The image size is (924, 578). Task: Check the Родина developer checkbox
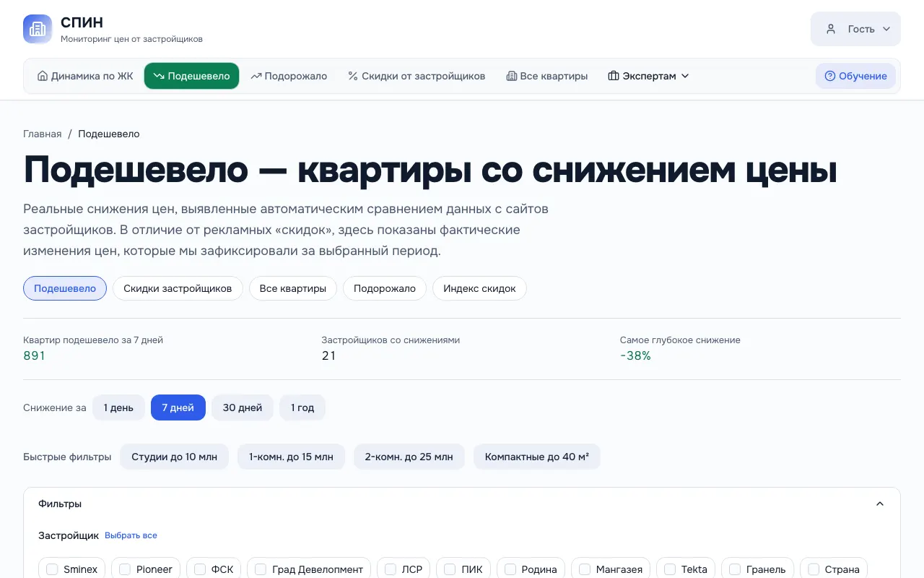coord(510,569)
